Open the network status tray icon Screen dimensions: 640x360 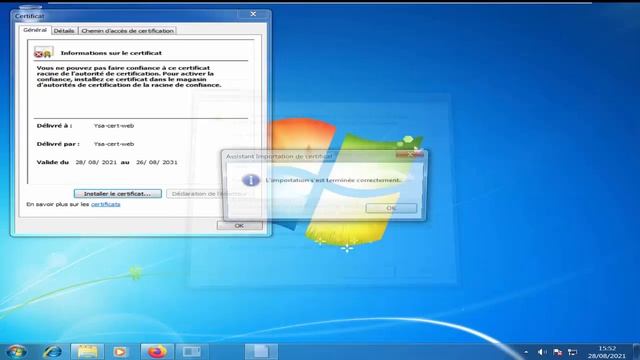point(573,352)
